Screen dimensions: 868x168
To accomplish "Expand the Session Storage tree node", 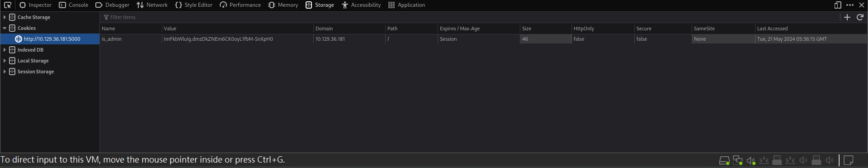I will coord(5,72).
